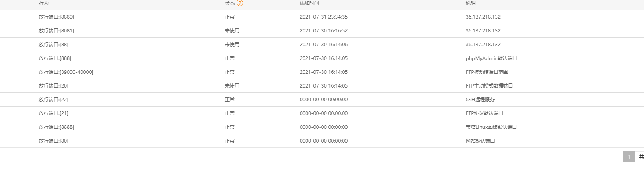Click the status help question mark icon

tap(240, 3)
